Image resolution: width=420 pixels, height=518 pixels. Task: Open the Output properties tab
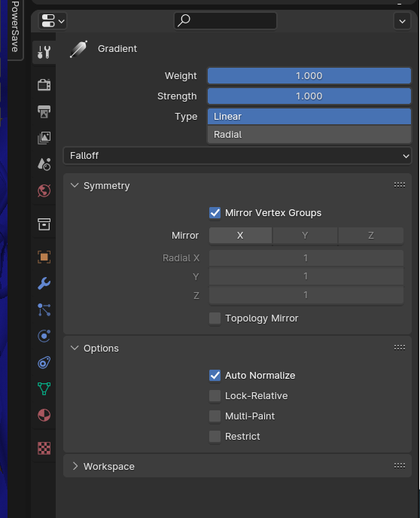click(x=44, y=111)
